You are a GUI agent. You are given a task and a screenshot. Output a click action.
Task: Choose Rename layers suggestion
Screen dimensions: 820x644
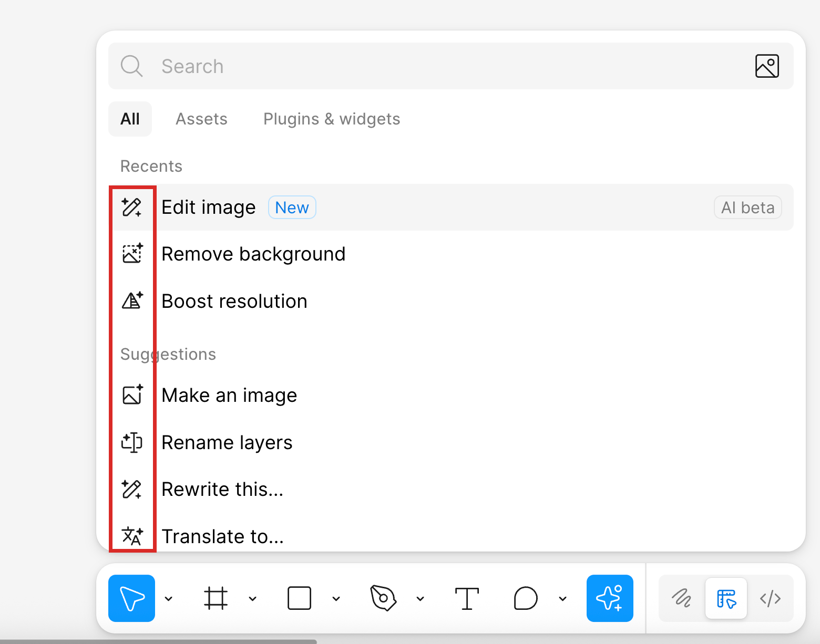click(x=451, y=442)
